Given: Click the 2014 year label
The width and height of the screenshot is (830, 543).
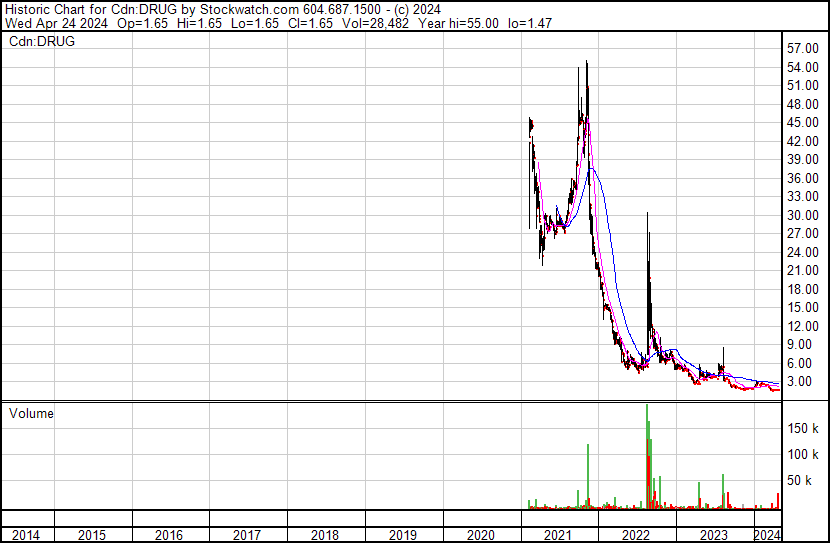Looking at the screenshot, I should pos(27,534).
